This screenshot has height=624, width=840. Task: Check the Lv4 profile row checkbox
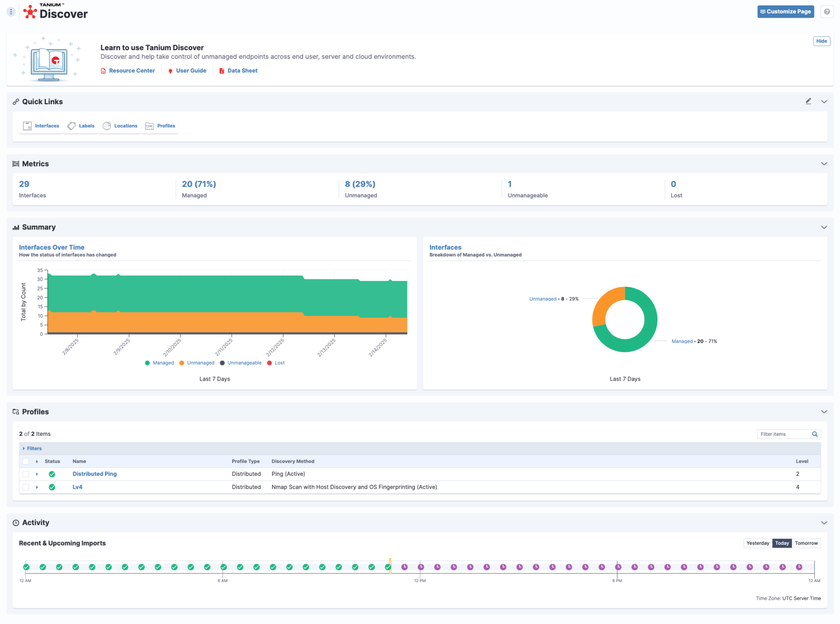coord(26,487)
